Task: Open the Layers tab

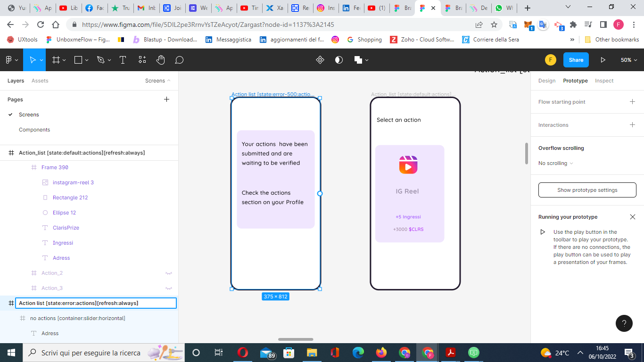Action: coord(16,81)
